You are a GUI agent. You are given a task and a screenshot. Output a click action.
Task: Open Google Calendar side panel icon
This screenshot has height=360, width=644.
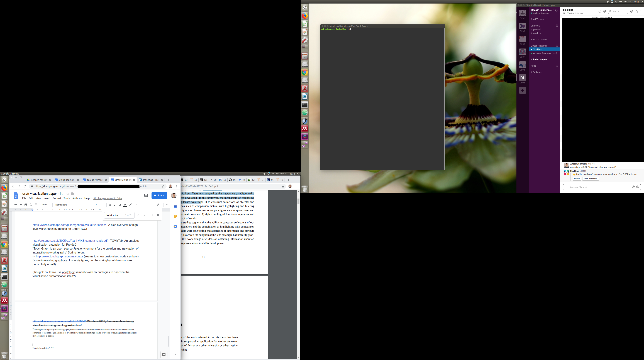175,206
